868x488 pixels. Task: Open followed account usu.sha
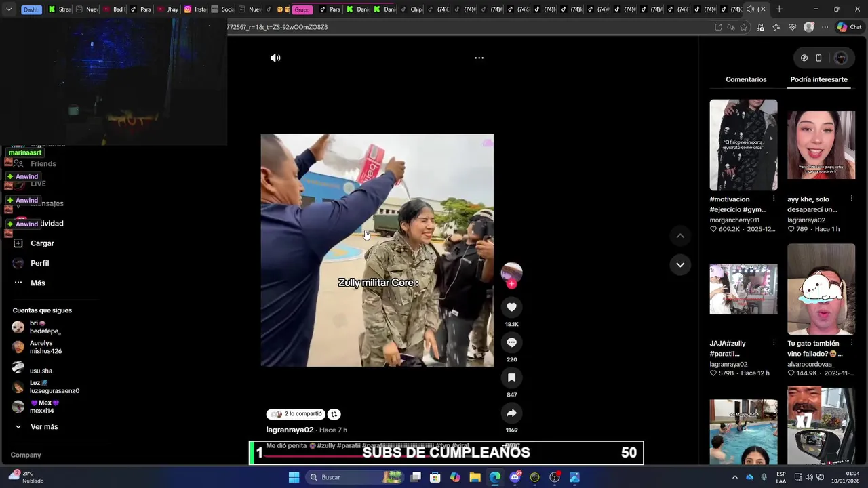[41, 368]
